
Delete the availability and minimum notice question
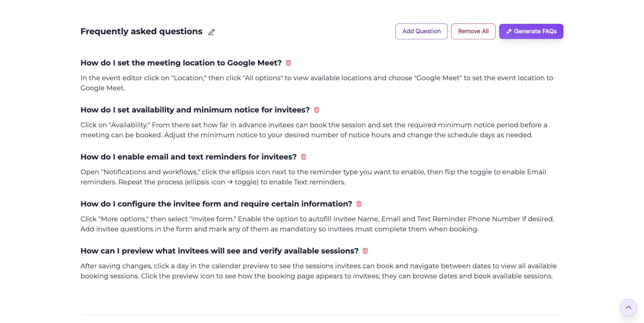(317, 110)
